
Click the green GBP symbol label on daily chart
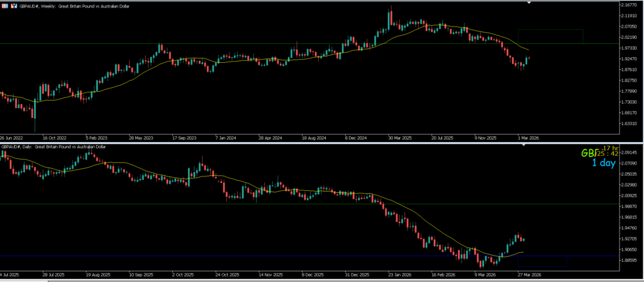pyautogui.click(x=588, y=153)
